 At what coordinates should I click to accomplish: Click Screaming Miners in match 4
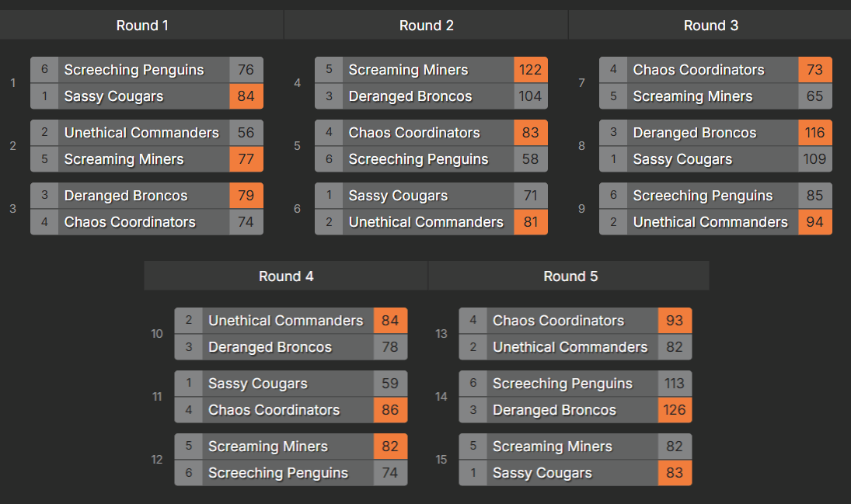point(408,70)
